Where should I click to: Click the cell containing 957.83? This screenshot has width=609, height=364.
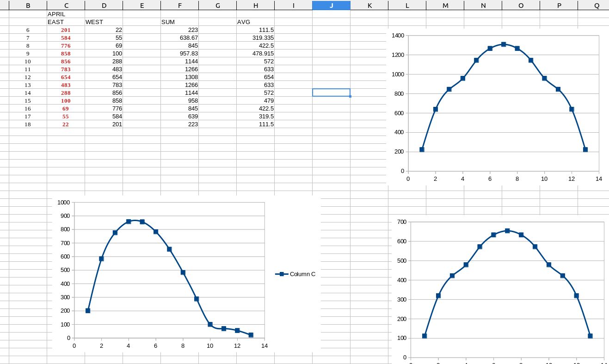[180, 53]
